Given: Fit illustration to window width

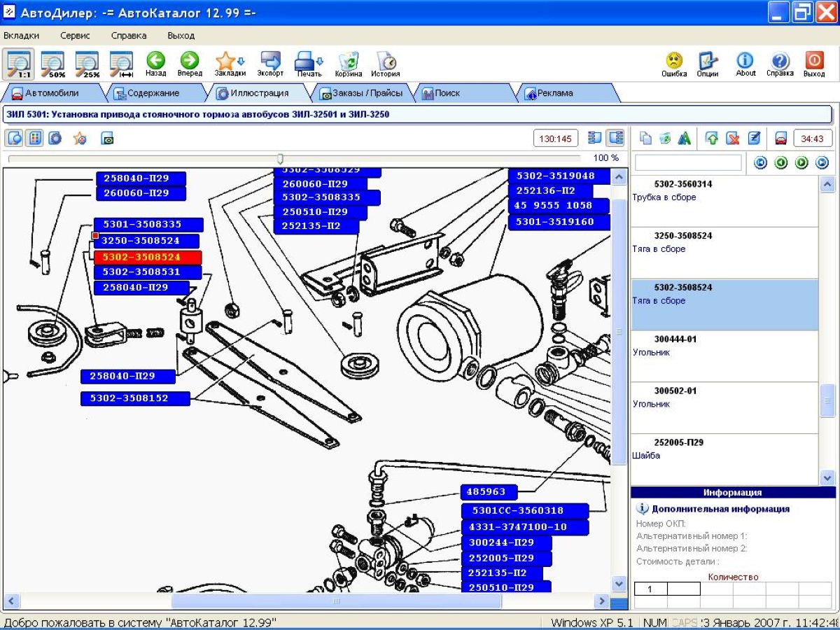Looking at the screenshot, I should coord(122,64).
